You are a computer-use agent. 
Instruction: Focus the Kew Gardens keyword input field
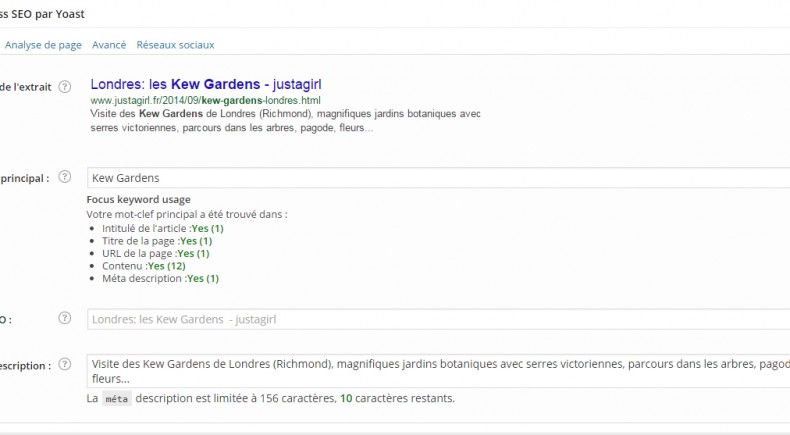pos(438,178)
